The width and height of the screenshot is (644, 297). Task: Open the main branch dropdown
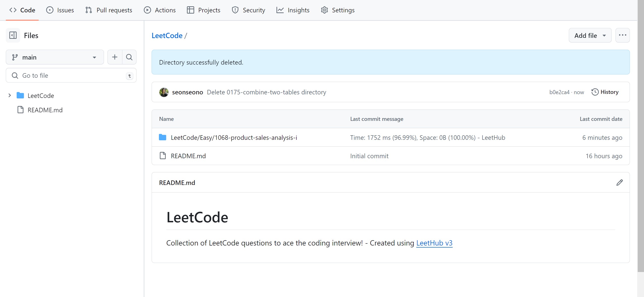pos(55,57)
